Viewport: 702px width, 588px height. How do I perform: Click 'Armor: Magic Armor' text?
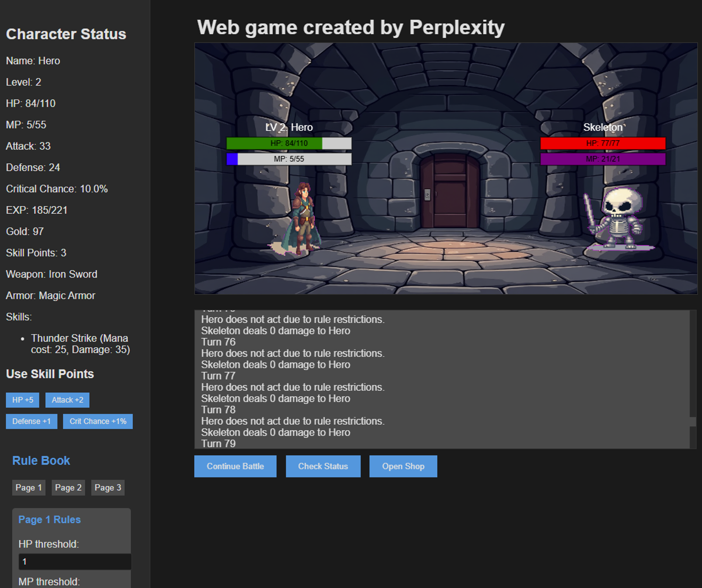click(x=51, y=295)
